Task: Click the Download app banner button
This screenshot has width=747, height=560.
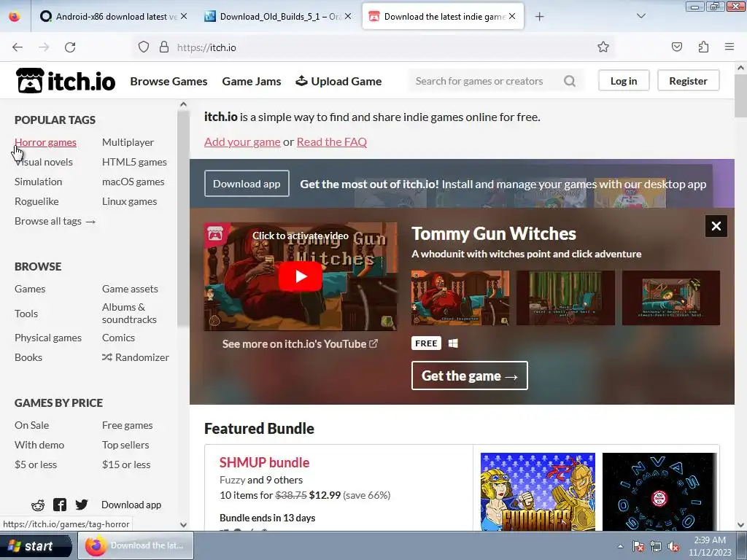Action: (x=247, y=183)
